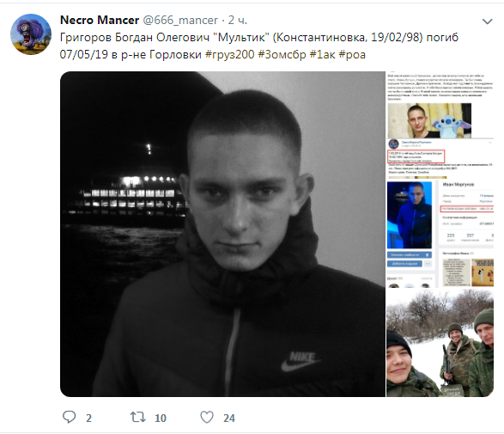Viewport: 504px width, 434px height.
Task: Retweet using the arrows icon
Action: pyautogui.click(x=138, y=418)
